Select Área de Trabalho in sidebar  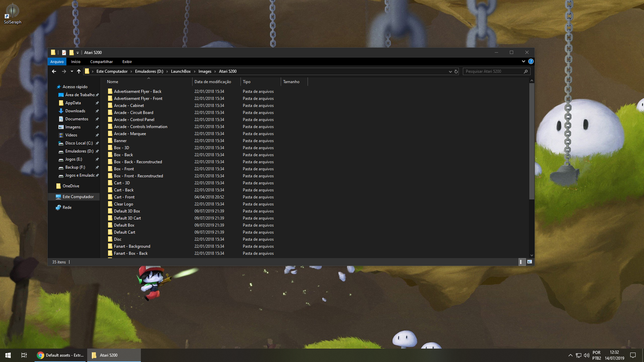[80, 95]
